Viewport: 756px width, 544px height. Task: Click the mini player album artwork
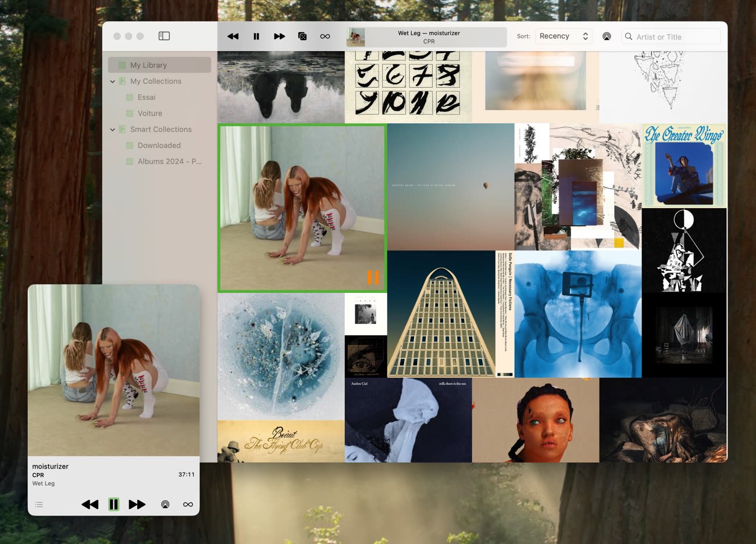coord(113,370)
